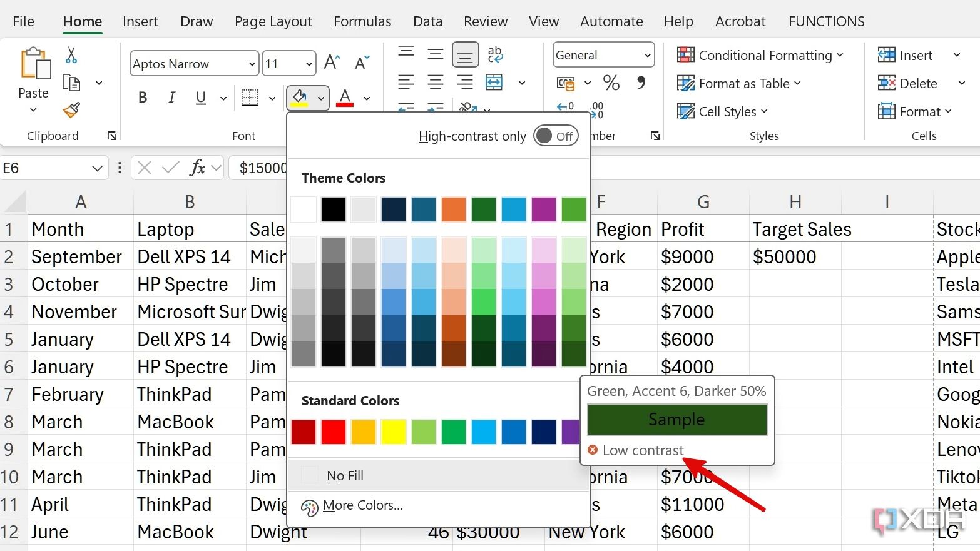The width and height of the screenshot is (980, 551).
Task: Select No Fill option
Action: 345,476
